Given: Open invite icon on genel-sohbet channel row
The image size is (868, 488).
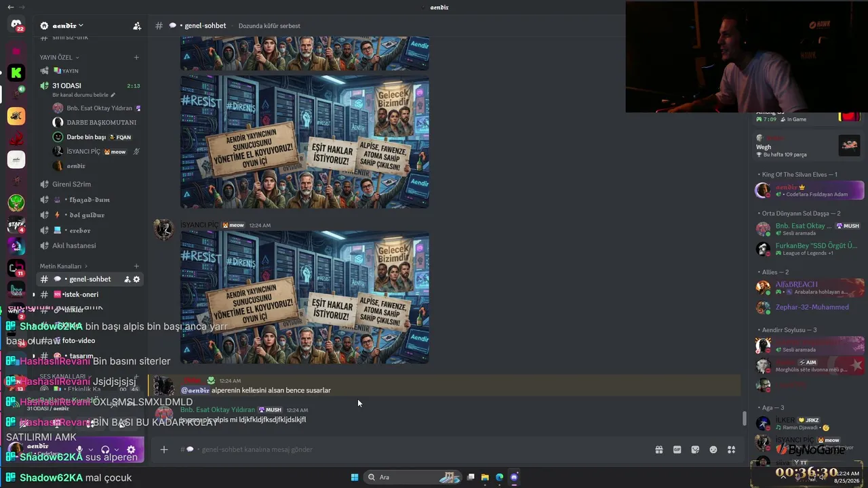Looking at the screenshot, I should (x=127, y=279).
